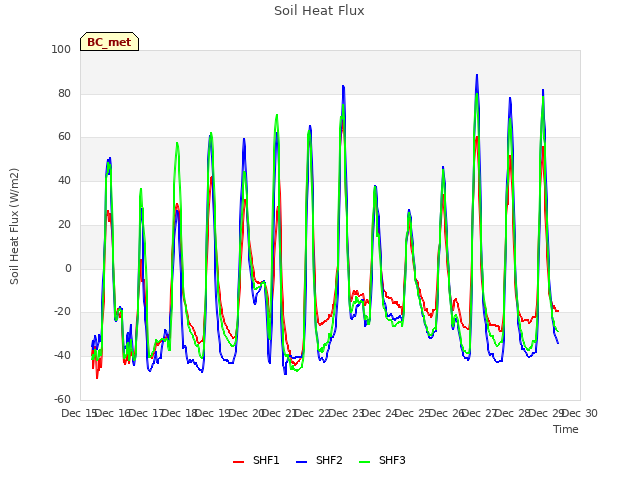The image size is (640, 480).
Task: Click the Time x-axis title
Action: 566,429
